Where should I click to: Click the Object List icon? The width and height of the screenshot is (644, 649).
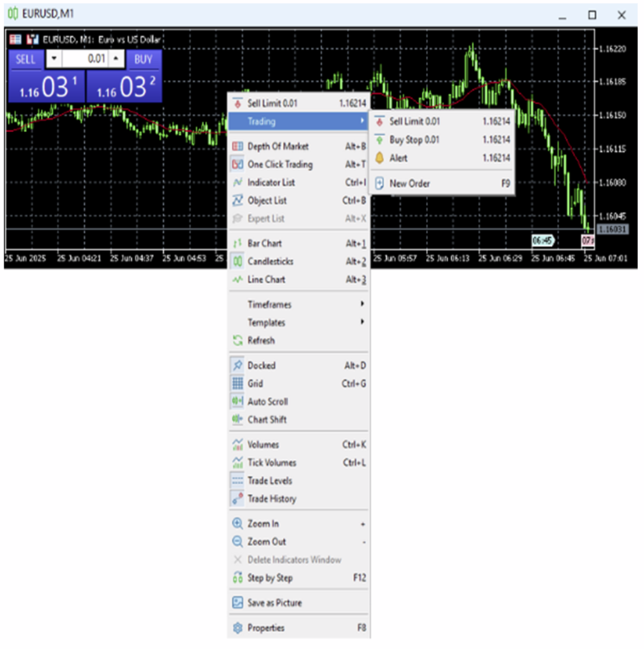click(x=237, y=201)
